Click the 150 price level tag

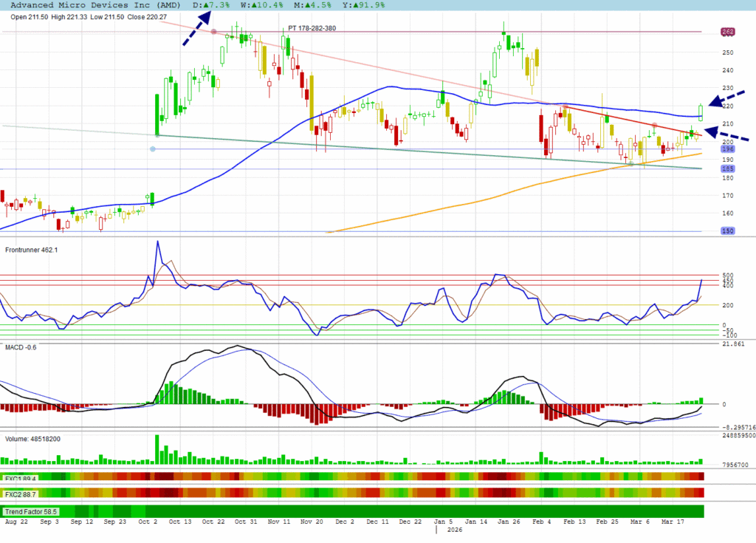(x=727, y=231)
